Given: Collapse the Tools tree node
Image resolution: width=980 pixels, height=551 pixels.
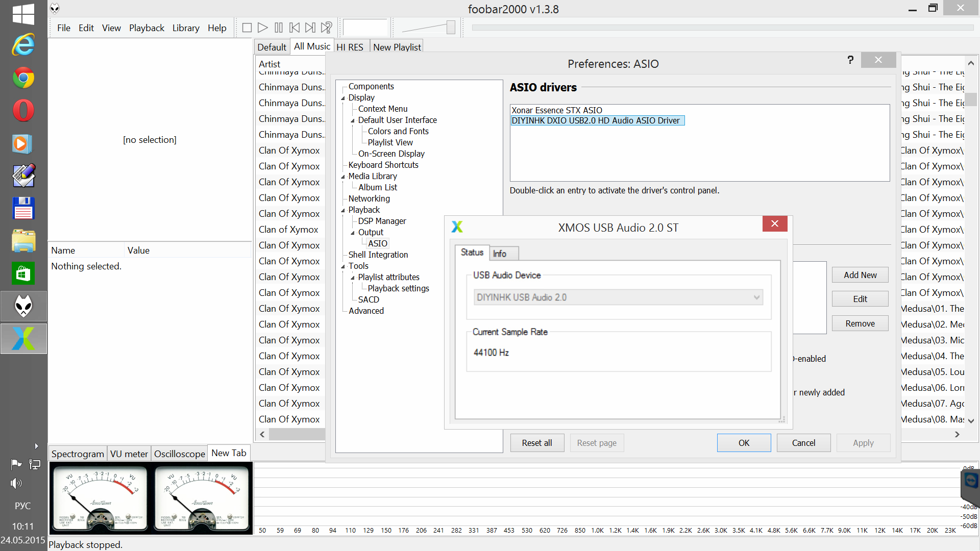Looking at the screenshot, I should (344, 266).
